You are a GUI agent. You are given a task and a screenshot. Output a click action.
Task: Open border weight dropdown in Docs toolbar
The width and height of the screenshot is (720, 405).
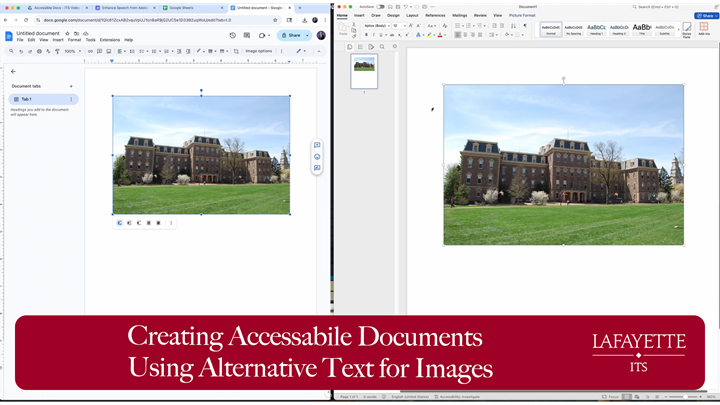[211, 51]
